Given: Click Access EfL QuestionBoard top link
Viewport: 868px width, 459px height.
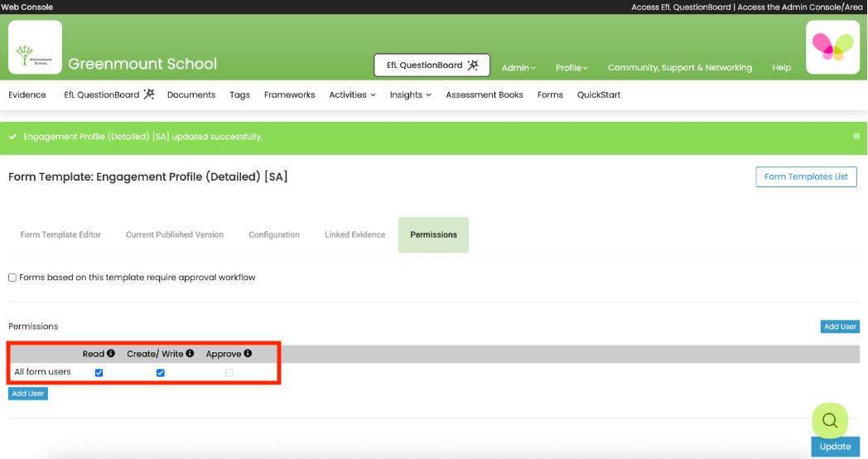Looking at the screenshot, I should 681,7.
